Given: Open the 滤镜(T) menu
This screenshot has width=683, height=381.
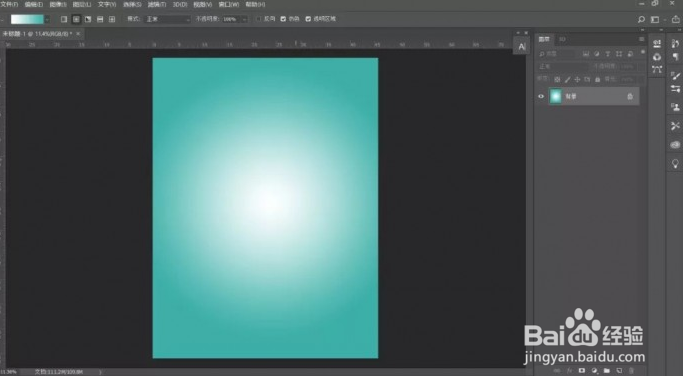Looking at the screenshot, I should pos(157,4).
